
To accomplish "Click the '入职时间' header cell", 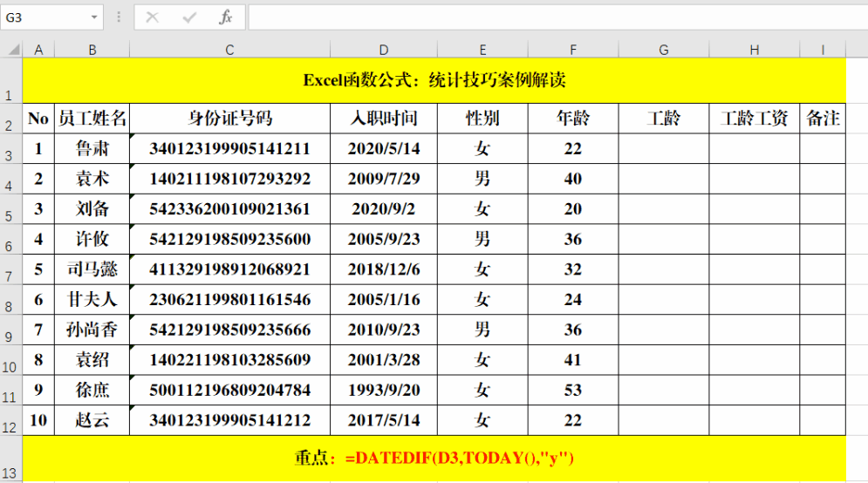I will tap(384, 119).
